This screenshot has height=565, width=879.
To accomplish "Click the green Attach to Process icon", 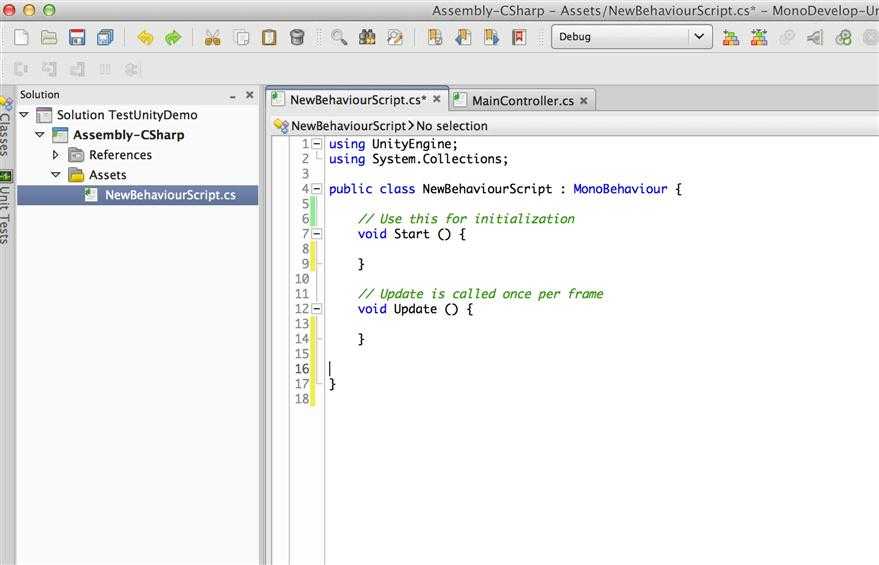I will (843, 38).
